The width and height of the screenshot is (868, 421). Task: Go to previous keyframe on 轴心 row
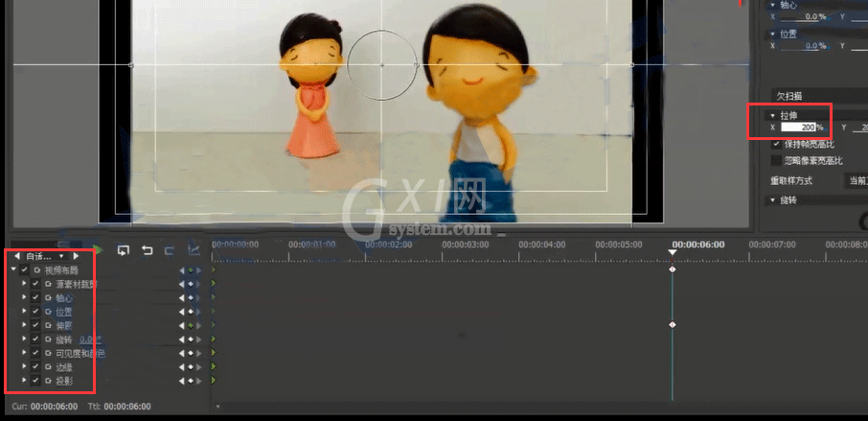click(x=181, y=298)
